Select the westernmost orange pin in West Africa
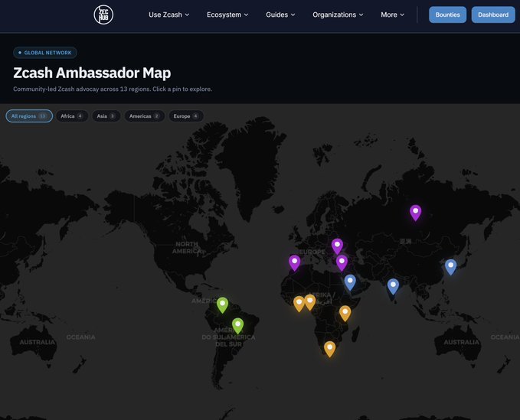520x420 pixels. click(x=299, y=304)
